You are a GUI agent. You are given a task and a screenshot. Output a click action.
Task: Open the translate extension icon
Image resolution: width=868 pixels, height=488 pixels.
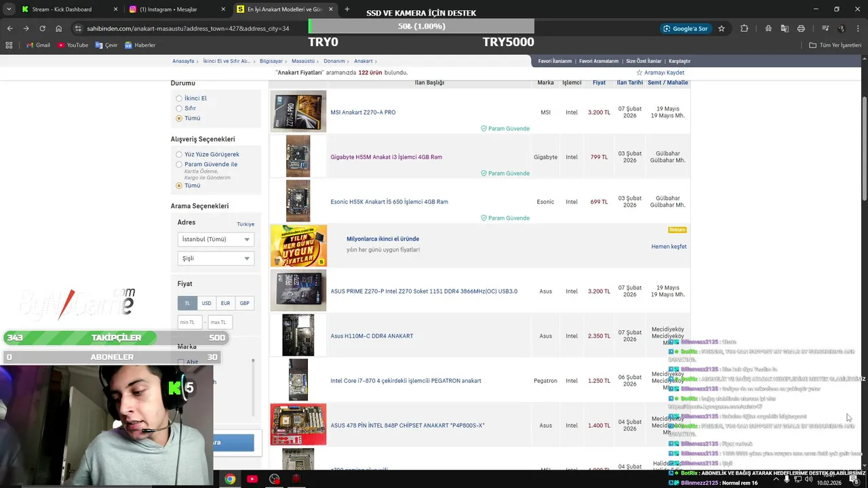pos(785,28)
